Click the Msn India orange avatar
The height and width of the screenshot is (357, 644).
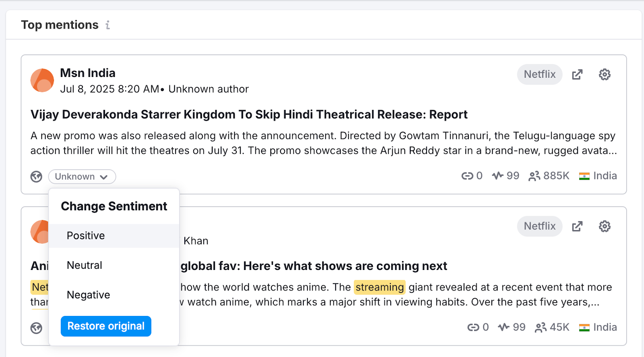click(42, 80)
